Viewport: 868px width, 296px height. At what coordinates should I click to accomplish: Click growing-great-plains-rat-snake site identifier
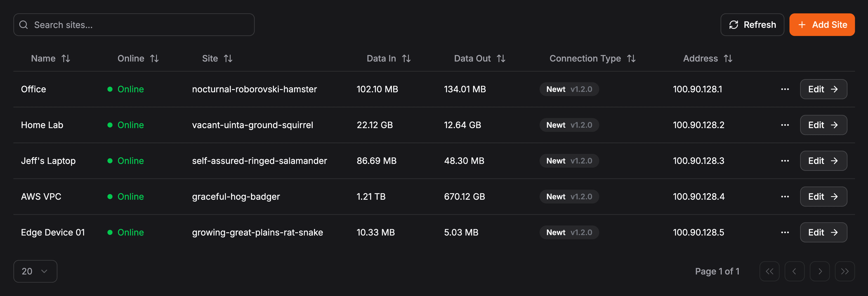click(257, 232)
